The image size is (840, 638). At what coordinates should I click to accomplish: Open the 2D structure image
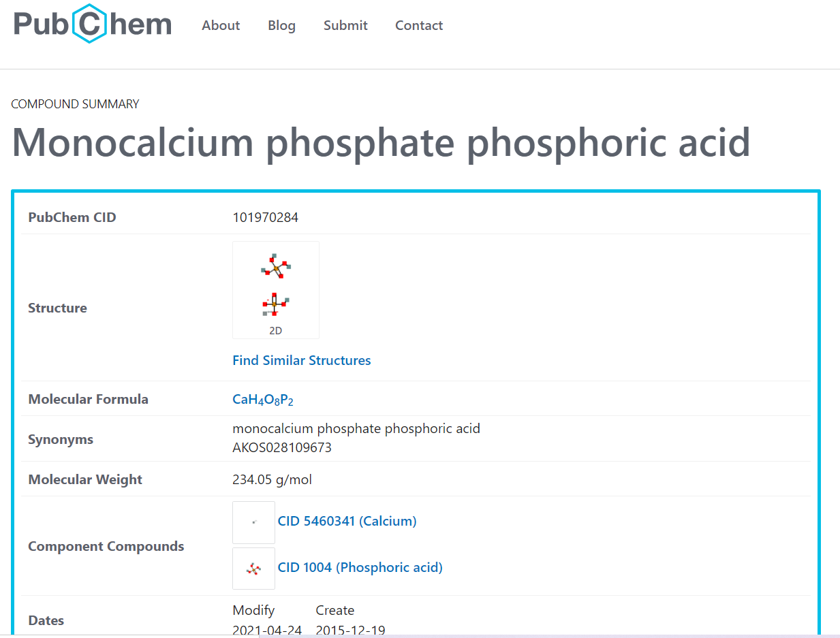click(x=276, y=289)
